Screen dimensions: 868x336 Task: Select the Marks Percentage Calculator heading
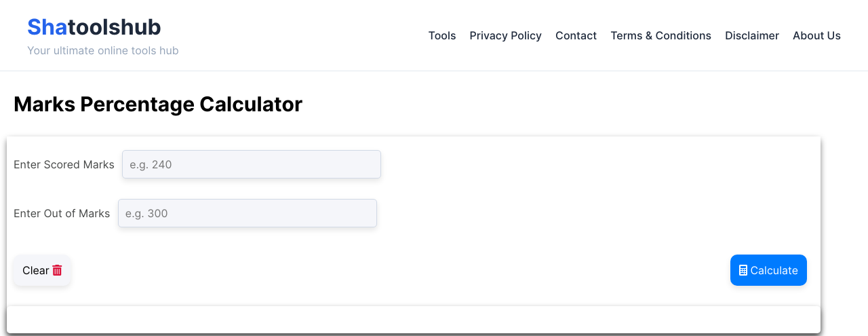coord(158,105)
